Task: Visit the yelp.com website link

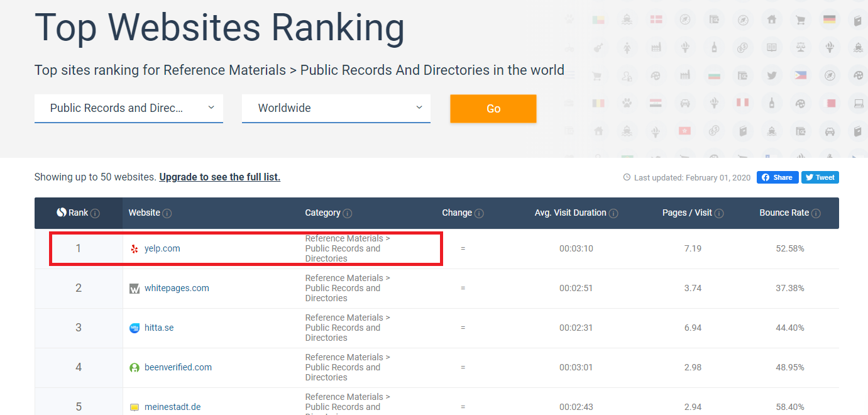Action: [162, 248]
